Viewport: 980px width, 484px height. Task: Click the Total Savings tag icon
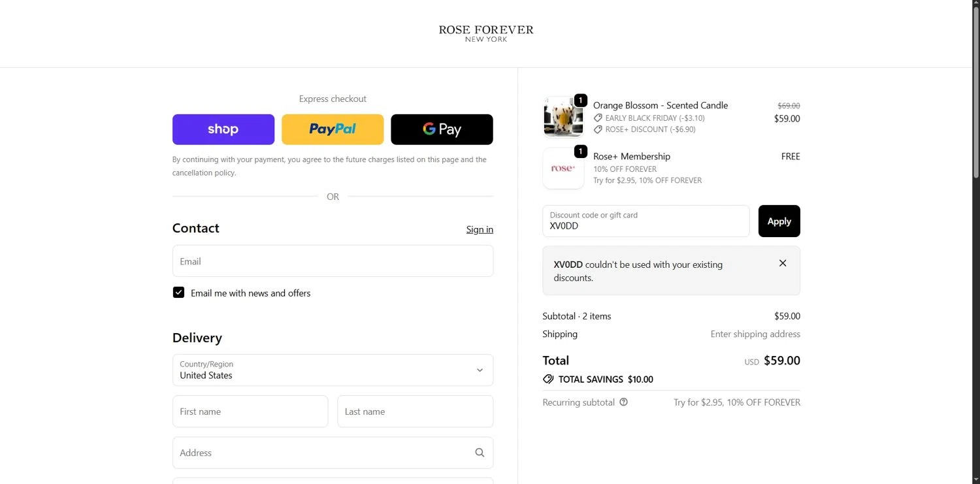548,379
